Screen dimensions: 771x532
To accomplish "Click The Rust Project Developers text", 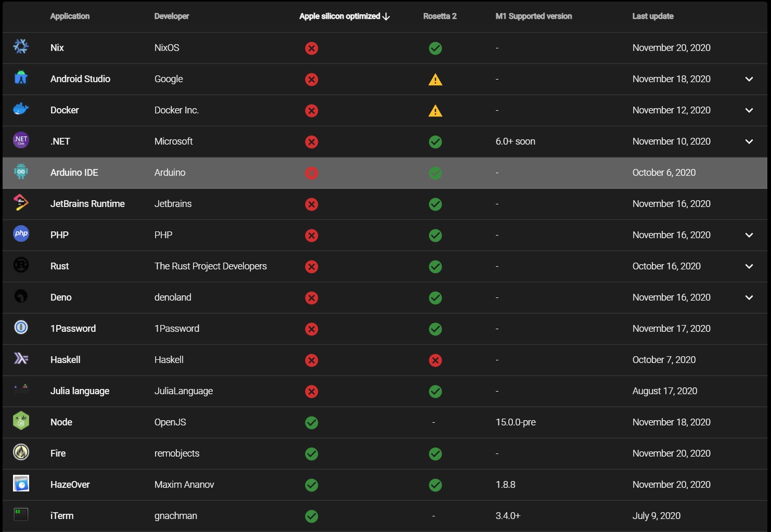I will (211, 266).
